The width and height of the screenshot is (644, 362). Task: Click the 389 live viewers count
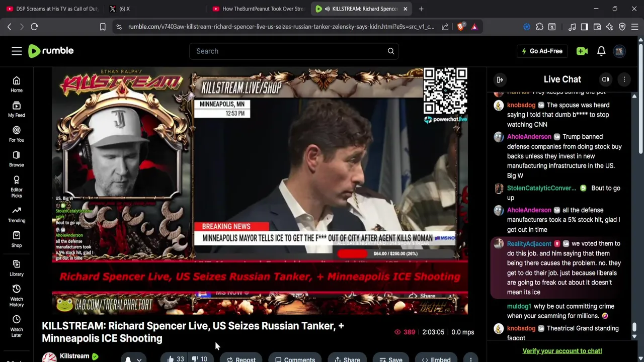coord(405,332)
